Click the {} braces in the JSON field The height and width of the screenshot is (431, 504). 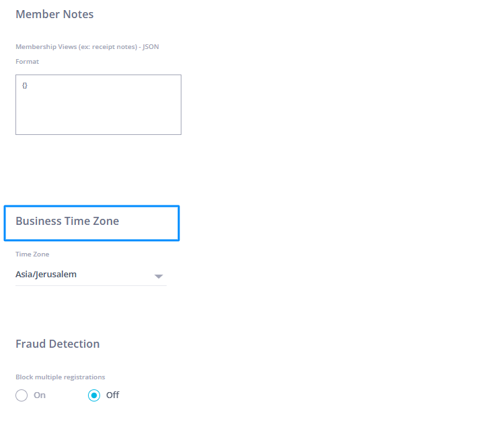[25, 86]
